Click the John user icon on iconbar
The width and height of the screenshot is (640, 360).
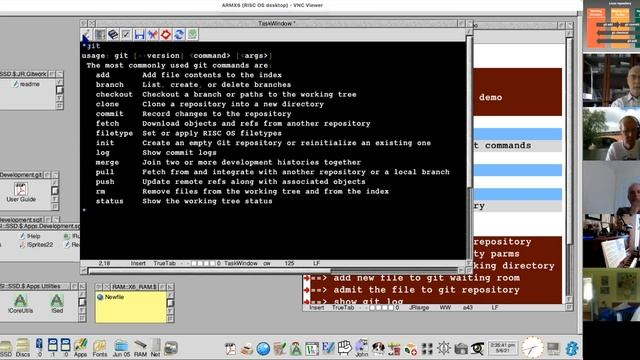click(x=362, y=348)
